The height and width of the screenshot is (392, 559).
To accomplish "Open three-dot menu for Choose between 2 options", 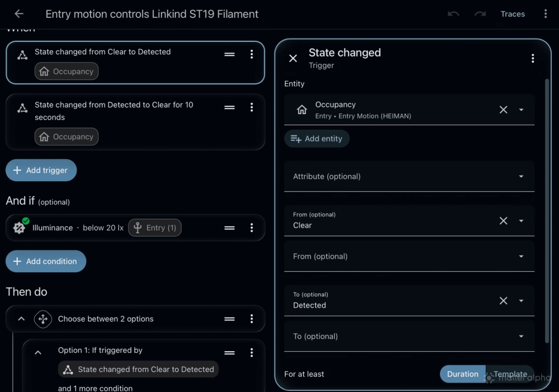I will tap(252, 319).
